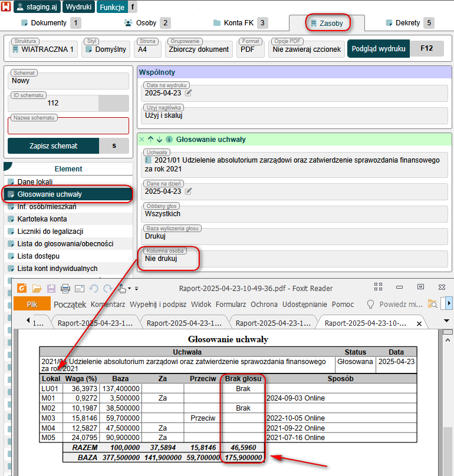Edit Dane na dzień date pencil icon
454x476 pixels.
pyautogui.click(x=189, y=191)
